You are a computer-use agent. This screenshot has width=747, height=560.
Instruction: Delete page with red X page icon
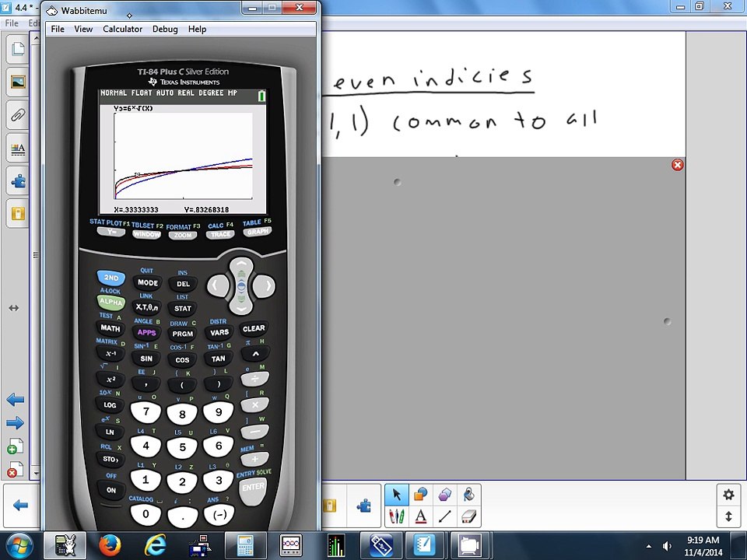point(16,470)
